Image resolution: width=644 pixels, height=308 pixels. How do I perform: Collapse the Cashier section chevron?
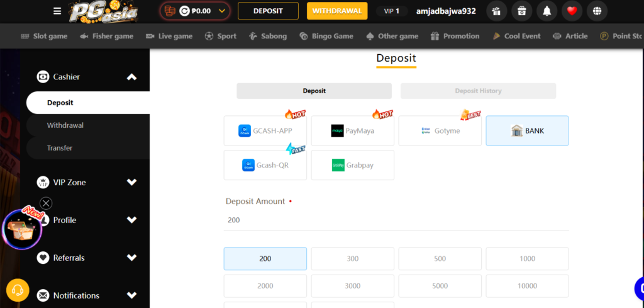coord(131,77)
